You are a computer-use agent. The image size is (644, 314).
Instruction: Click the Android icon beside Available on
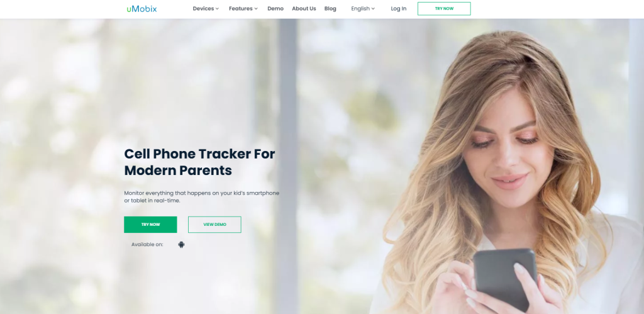[x=181, y=245]
